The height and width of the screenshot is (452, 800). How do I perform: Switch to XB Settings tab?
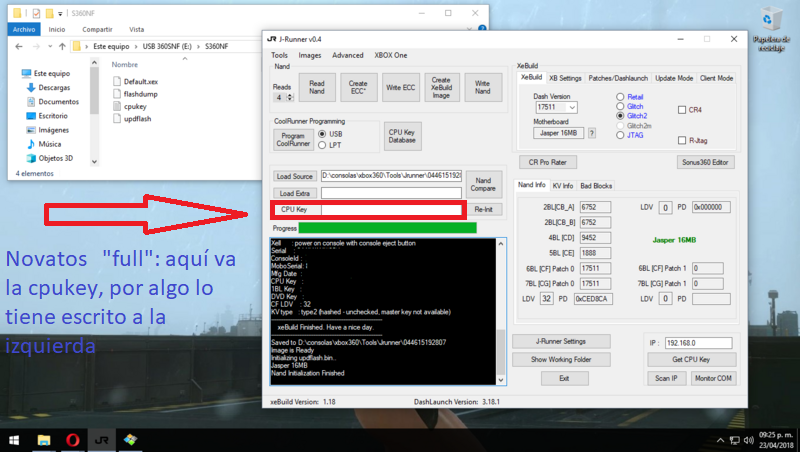(565, 79)
